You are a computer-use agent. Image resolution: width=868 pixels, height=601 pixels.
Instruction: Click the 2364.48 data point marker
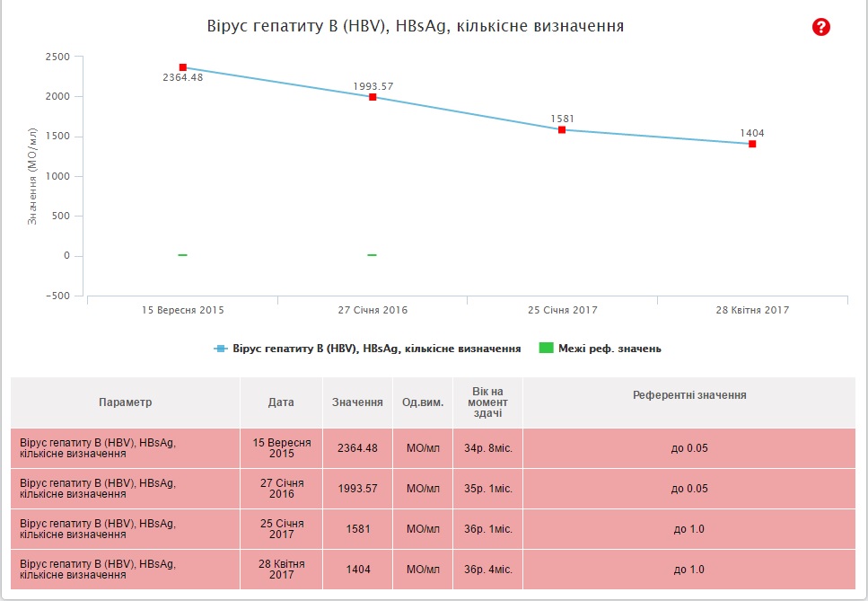[182, 67]
